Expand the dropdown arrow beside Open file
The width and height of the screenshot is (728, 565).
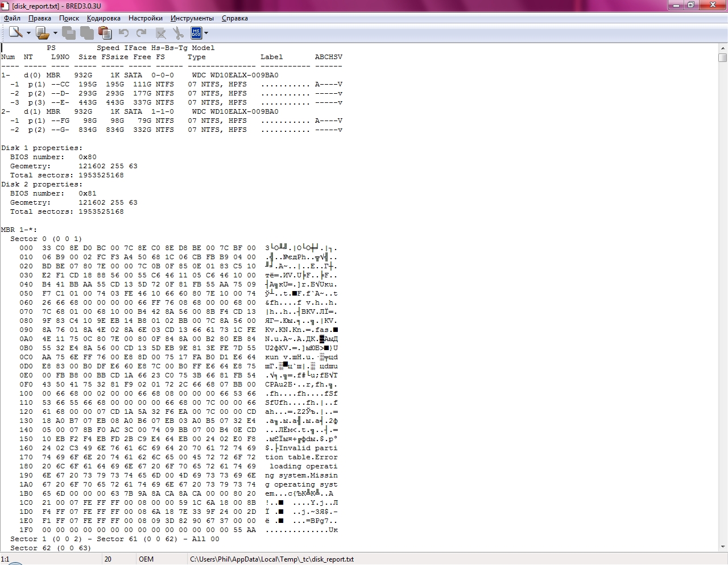(x=55, y=33)
